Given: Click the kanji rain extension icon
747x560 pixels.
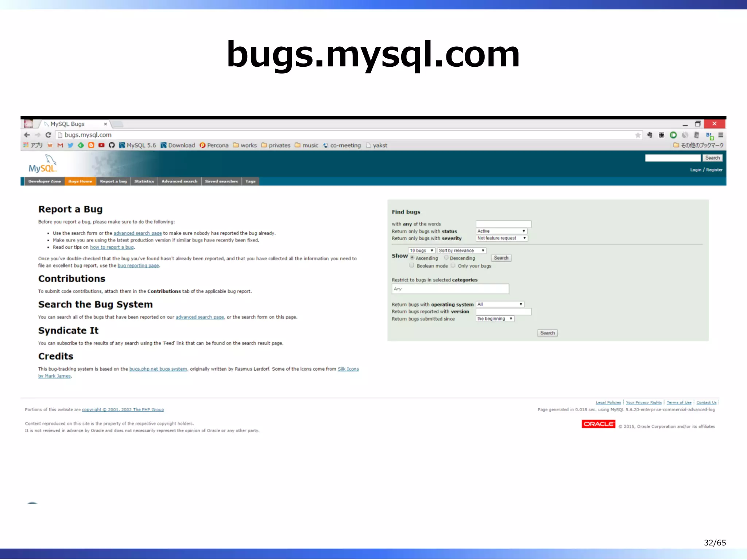Looking at the screenshot, I should (x=661, y=135).
